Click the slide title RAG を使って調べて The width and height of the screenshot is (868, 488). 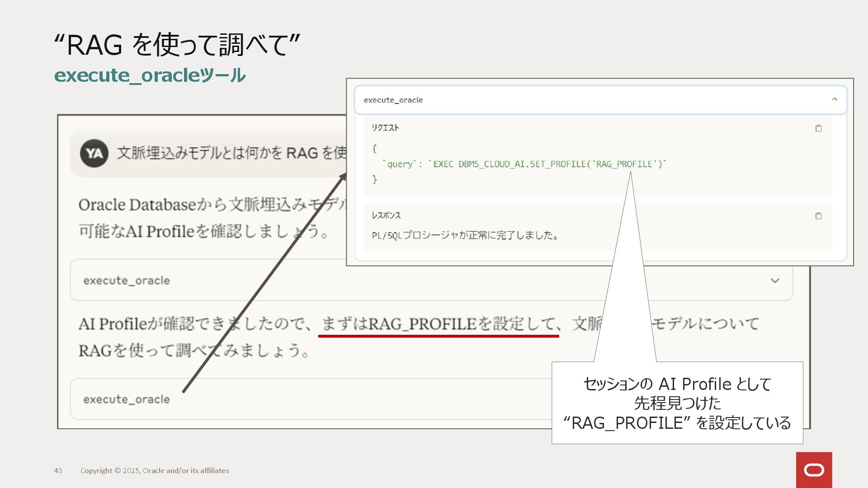(x=176, y=45)
